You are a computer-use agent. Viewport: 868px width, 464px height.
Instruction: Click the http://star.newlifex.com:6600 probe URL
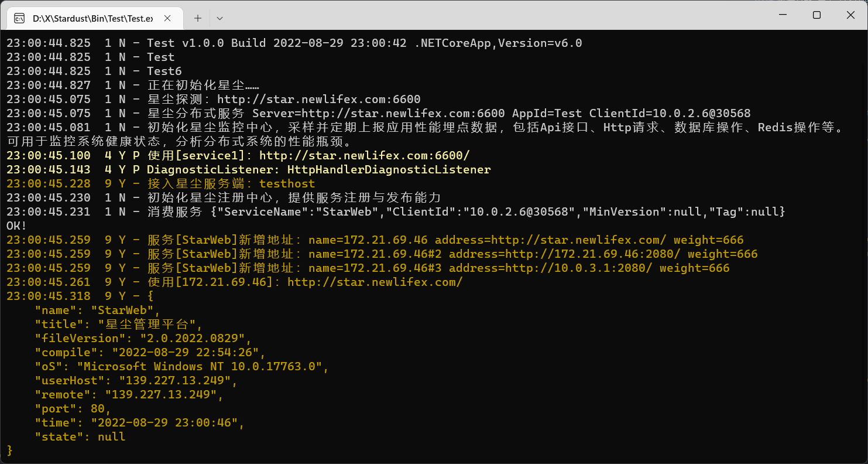[319, 99]
